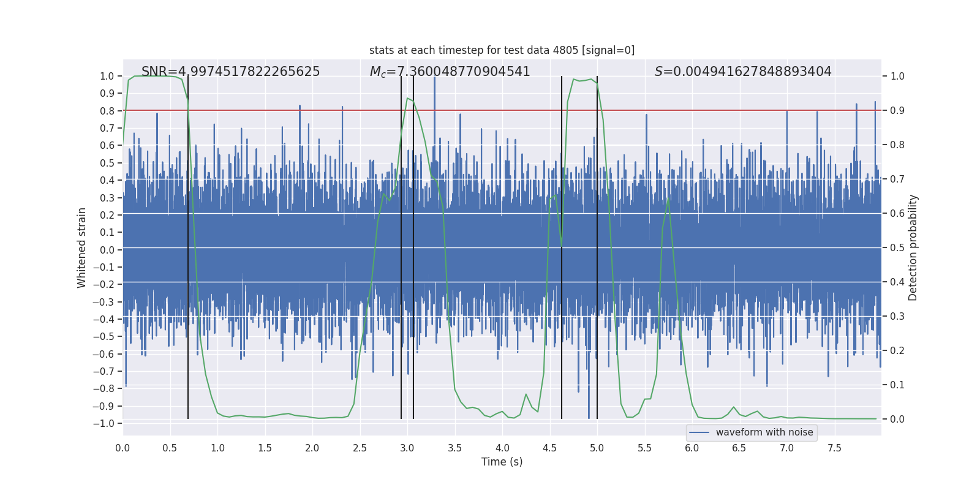Select the 2.5 tick on the time axis

click(360, 448)
